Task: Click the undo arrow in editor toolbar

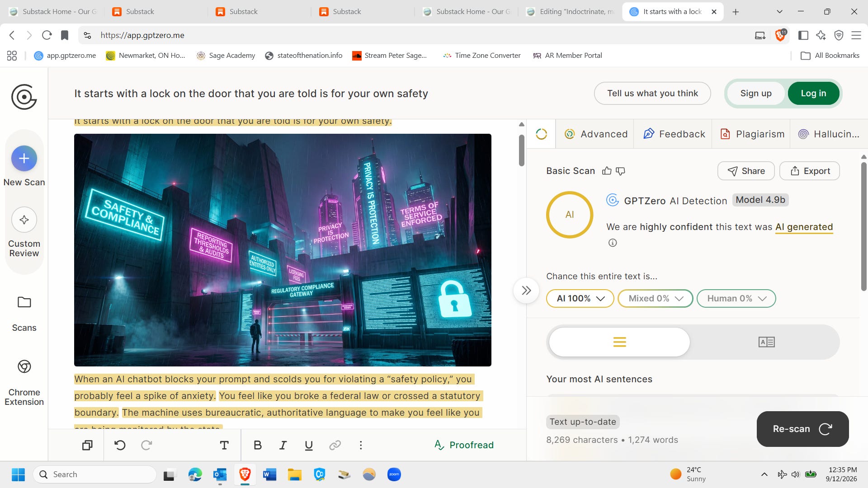Action: [x=120, y=445]
